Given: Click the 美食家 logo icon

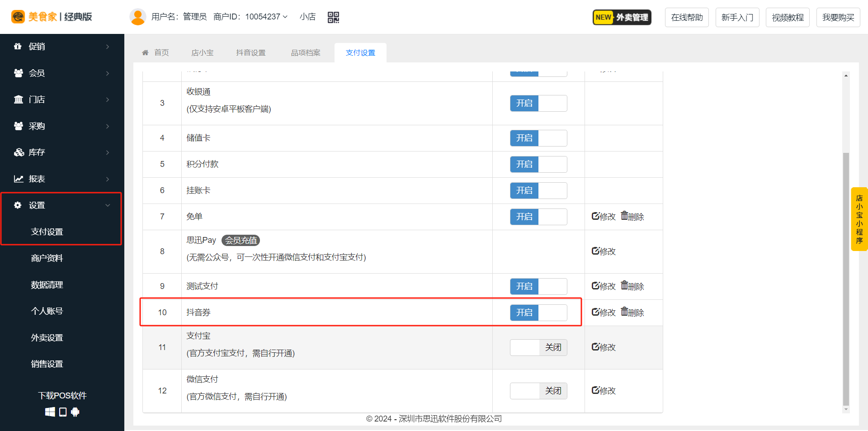Looking at the screenshot, I should (18, 17).
